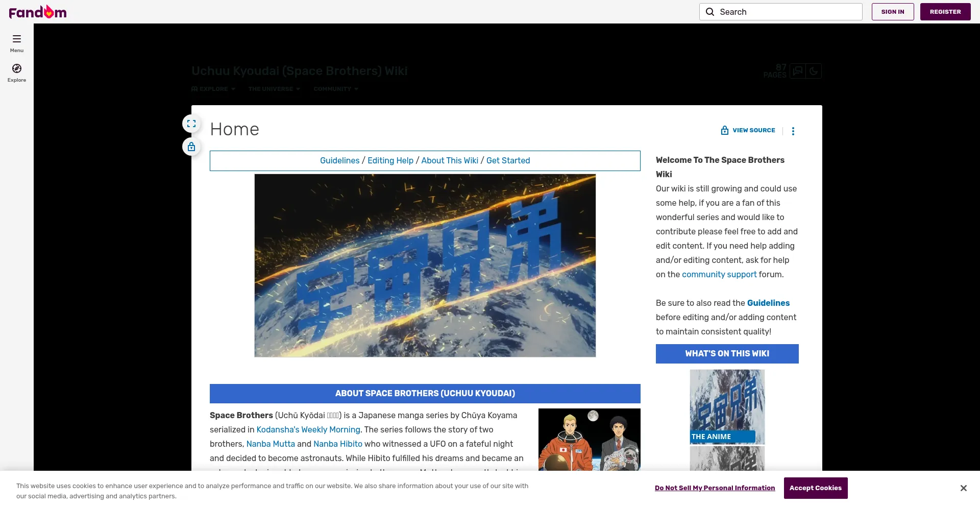Screen dimensions: 980x507
Task: Open the Nanba Mutta link
Action: pos(271,444)
